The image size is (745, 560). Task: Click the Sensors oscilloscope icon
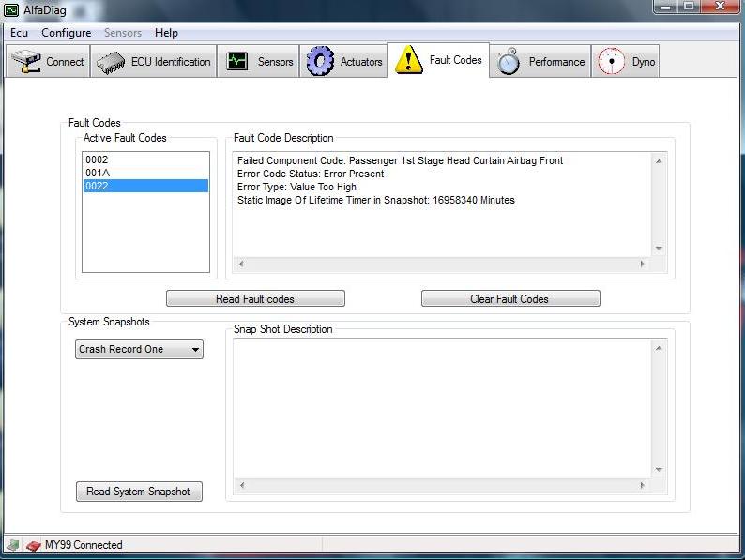tap(237, 62)
